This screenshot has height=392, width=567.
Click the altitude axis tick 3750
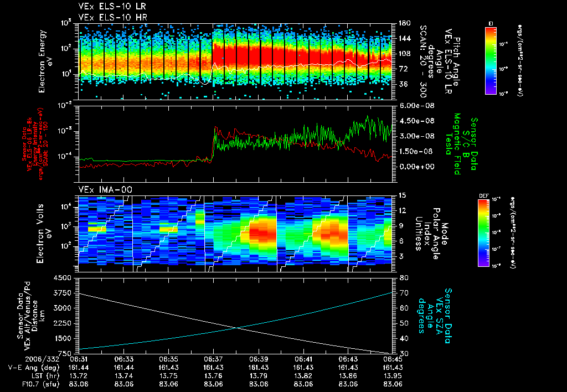[62, 293]
